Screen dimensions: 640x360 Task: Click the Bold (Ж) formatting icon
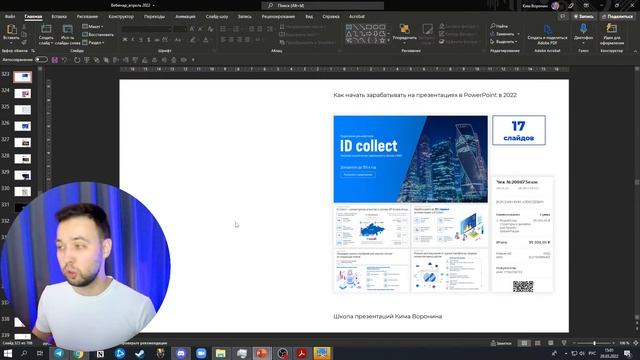pyautogui.click(x=125, y=40)
